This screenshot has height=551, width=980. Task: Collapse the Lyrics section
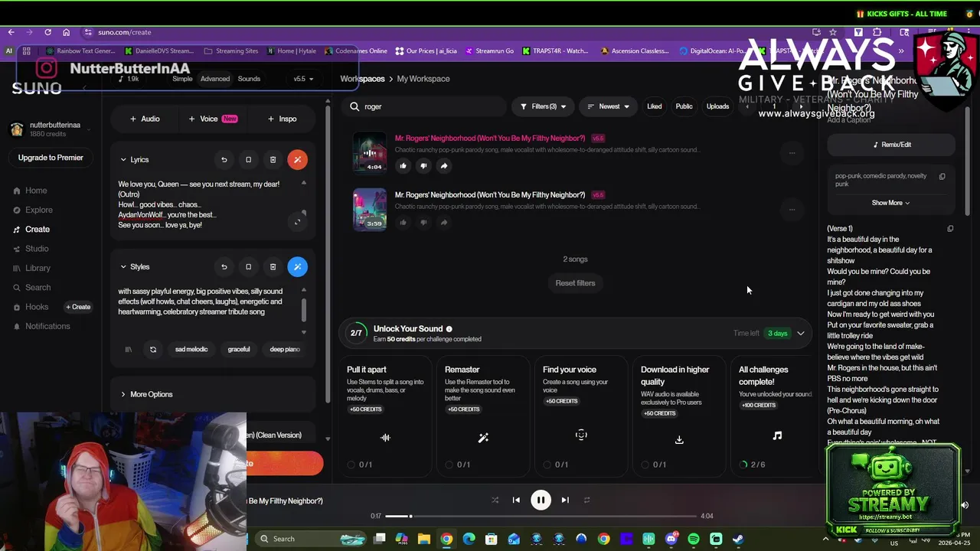tap(123, 159)
